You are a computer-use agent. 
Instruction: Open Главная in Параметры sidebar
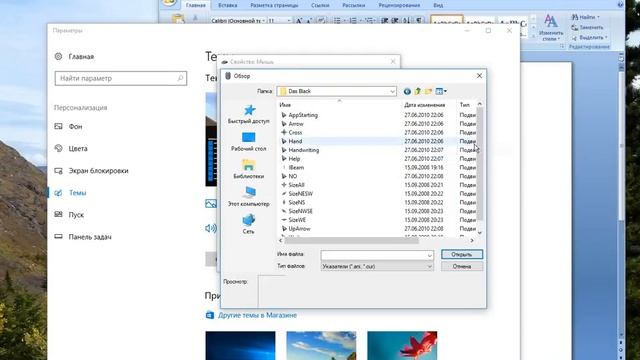(x=74, y=57)
